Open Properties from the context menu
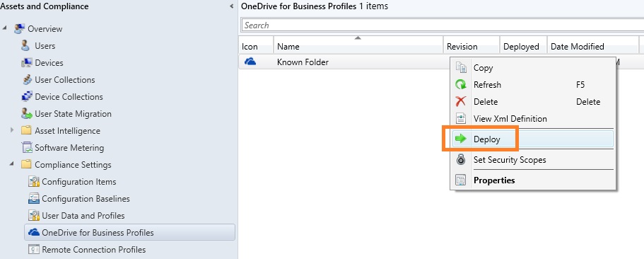 (494, 180)
